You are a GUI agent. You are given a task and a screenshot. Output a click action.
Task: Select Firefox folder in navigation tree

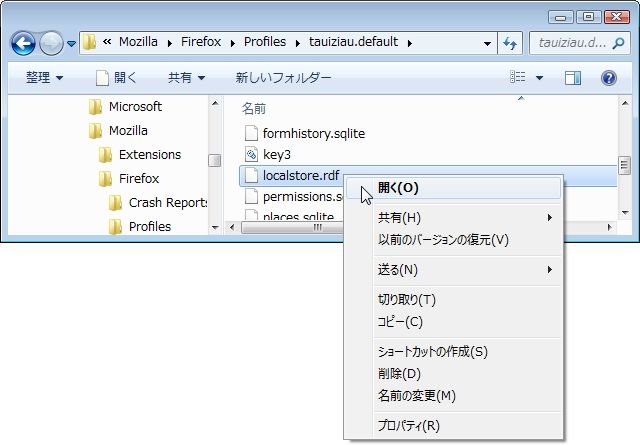click(x=139, y=178)
